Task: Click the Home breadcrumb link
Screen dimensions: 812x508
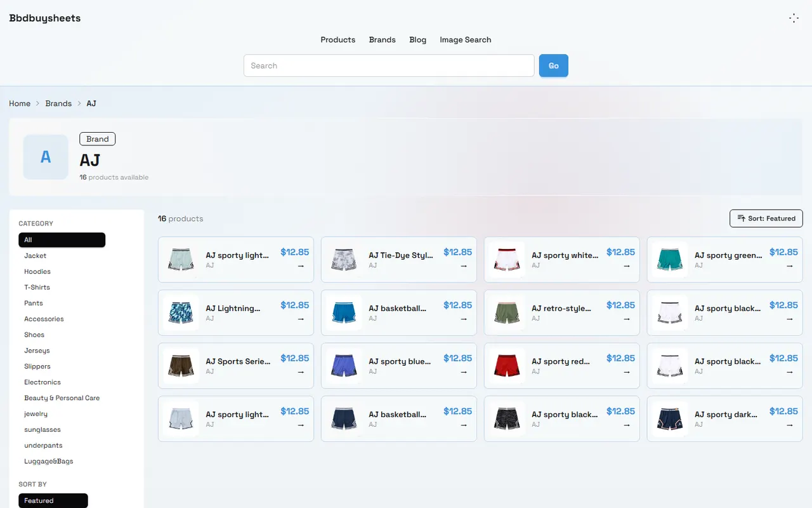Action: [20, 104]
